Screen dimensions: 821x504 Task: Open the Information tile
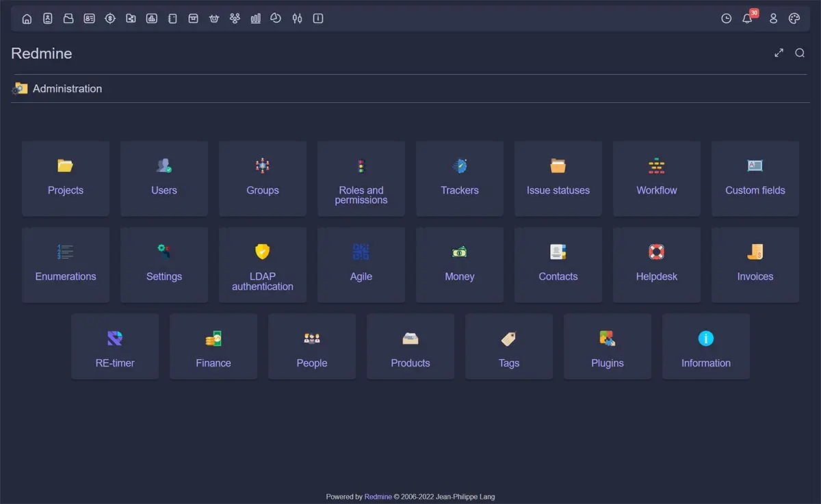pyautogui.click(x=706, y=346)
